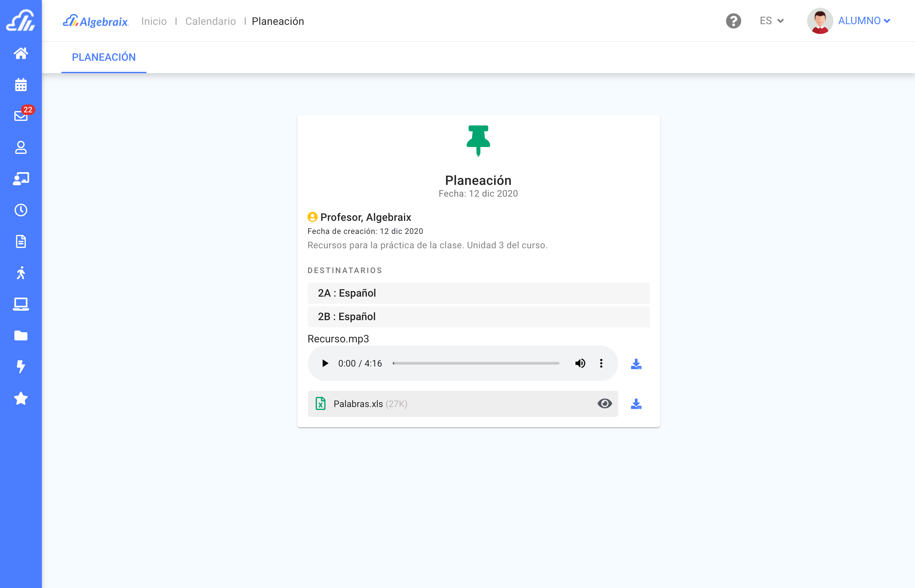Click the help question mark icon
Image resolution: width=915 pixels, height=588 pixels.
coord(733,21)
